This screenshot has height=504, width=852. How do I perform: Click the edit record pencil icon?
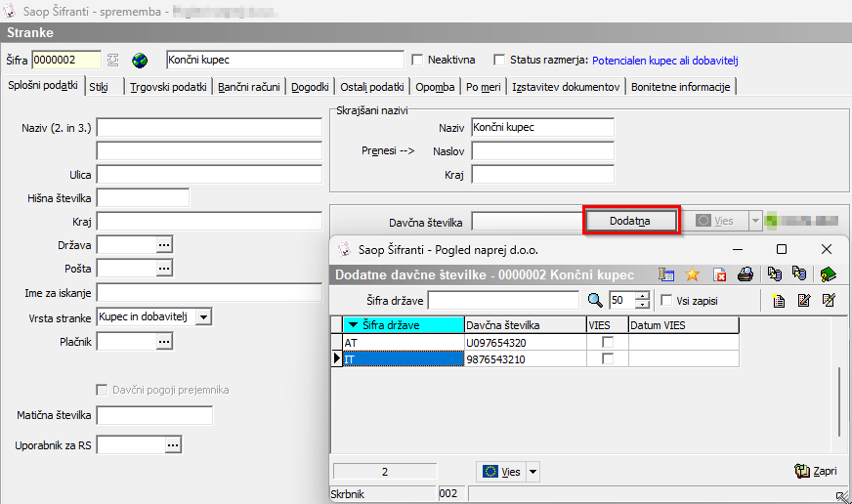coord(804,300)
